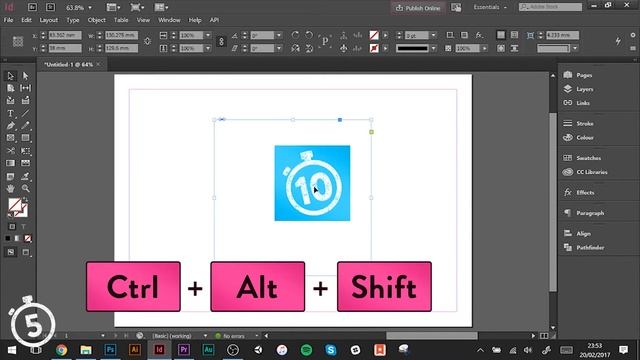Toggle Normal view mode button
The width and height of the screenshot is (640, 360).
[11, 252]
